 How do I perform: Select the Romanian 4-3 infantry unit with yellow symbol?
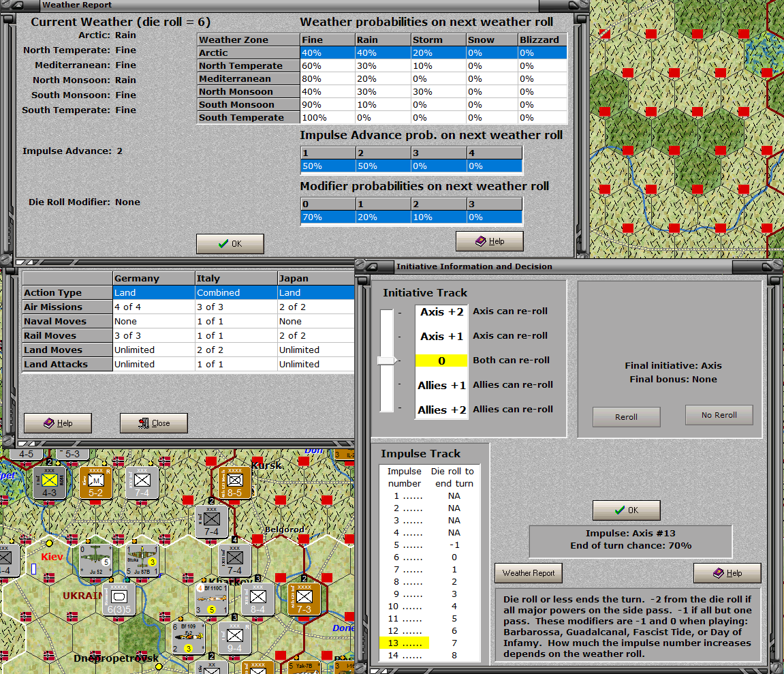click(49, 482)
